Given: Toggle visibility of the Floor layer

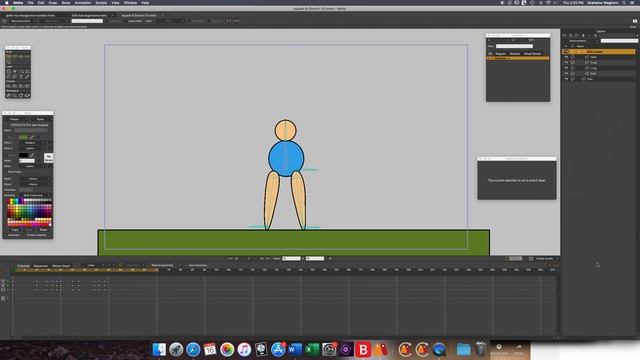Looking at the screenshot, I should tap(566, 79).
